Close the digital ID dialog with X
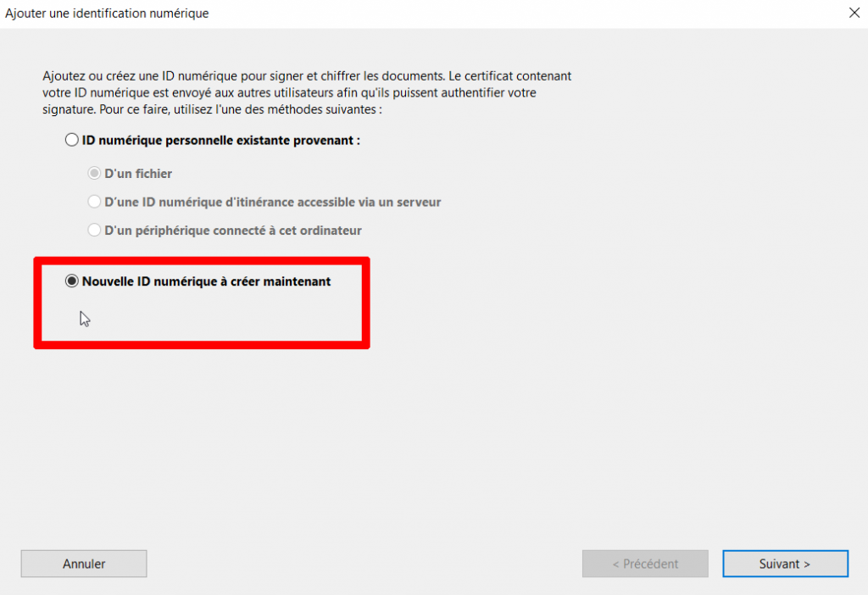 coord(854,13)
